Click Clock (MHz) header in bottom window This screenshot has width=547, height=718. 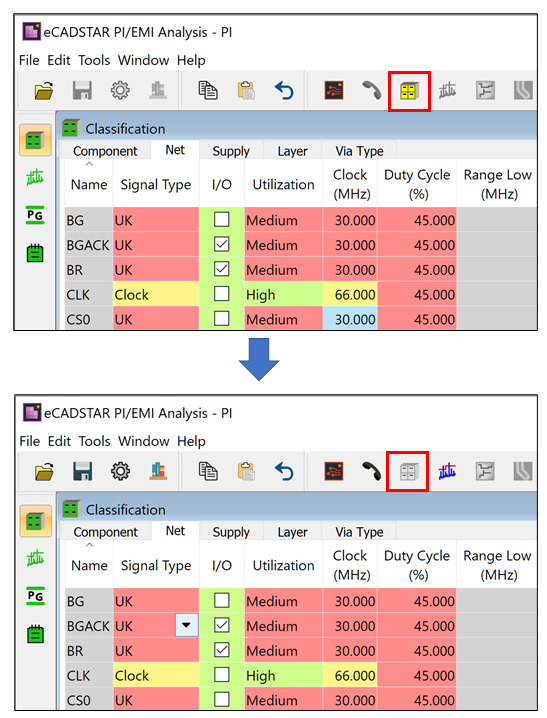pyautogui.click(x=350, y=565)
